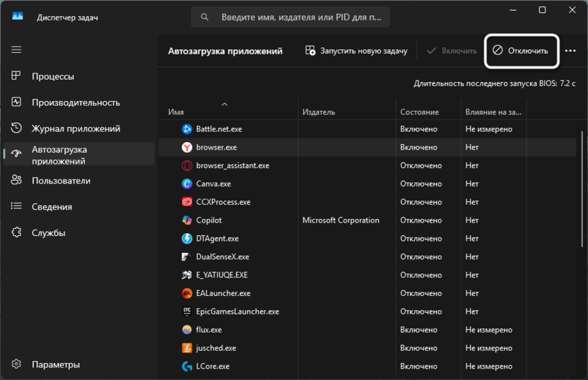Image resolution: width=588 pixels, height=380 pixels.
Task: Select the Copilot icon row
Action: pos(187,220)
